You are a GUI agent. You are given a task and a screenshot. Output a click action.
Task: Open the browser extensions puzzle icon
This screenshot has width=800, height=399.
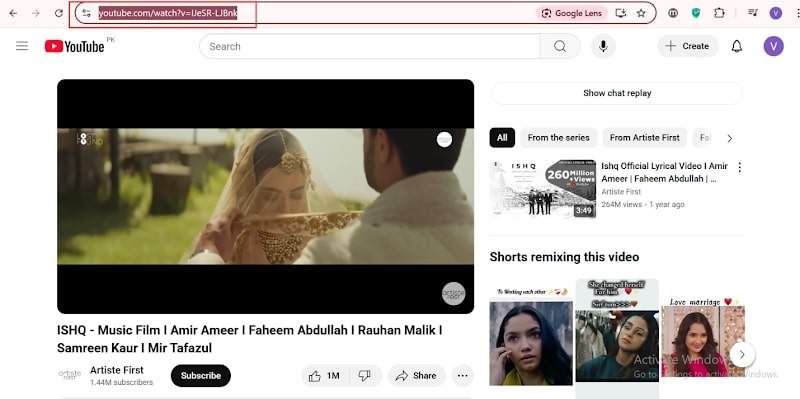click(719, 13)
